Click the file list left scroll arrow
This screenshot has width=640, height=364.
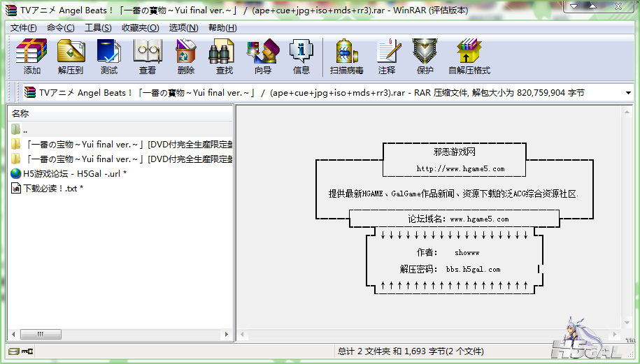click(14, 334)
